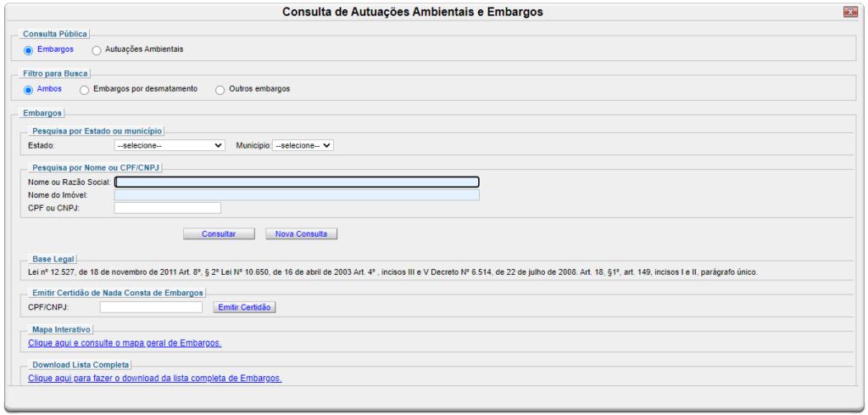
Task: Click the certificate CPF/CNPJ input box
Action: click(x=151, y=306)
